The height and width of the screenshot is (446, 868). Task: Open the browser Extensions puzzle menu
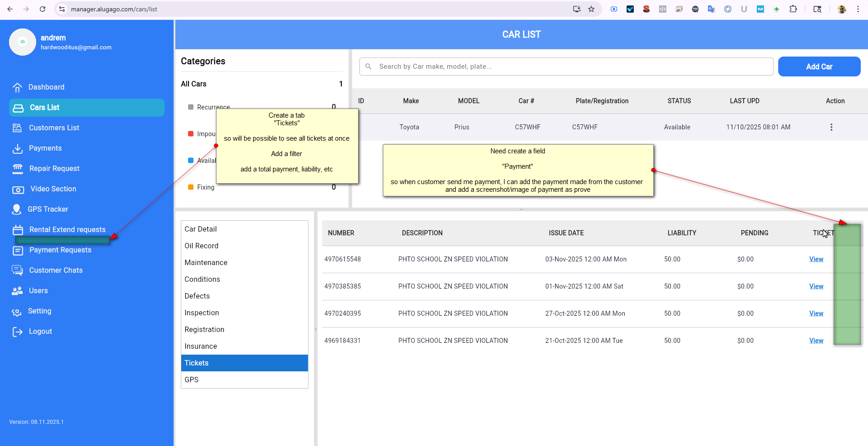(x=793, y=9)
